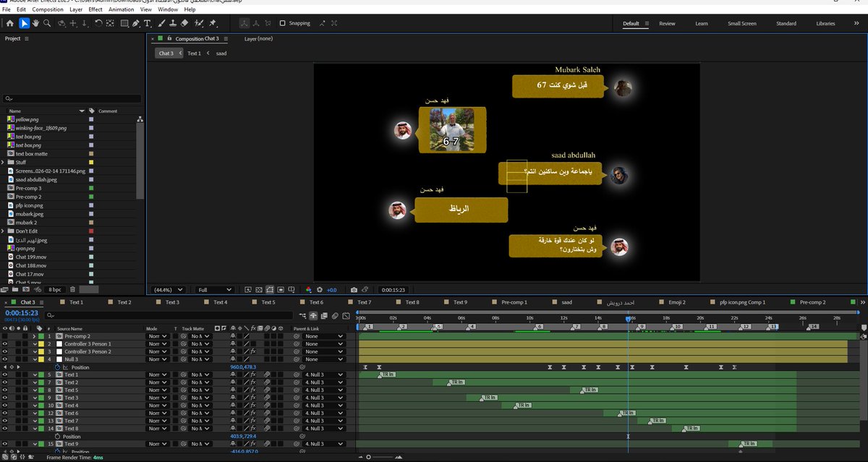Open Parent dropdown for Text 1 layer

coord(323,375)
